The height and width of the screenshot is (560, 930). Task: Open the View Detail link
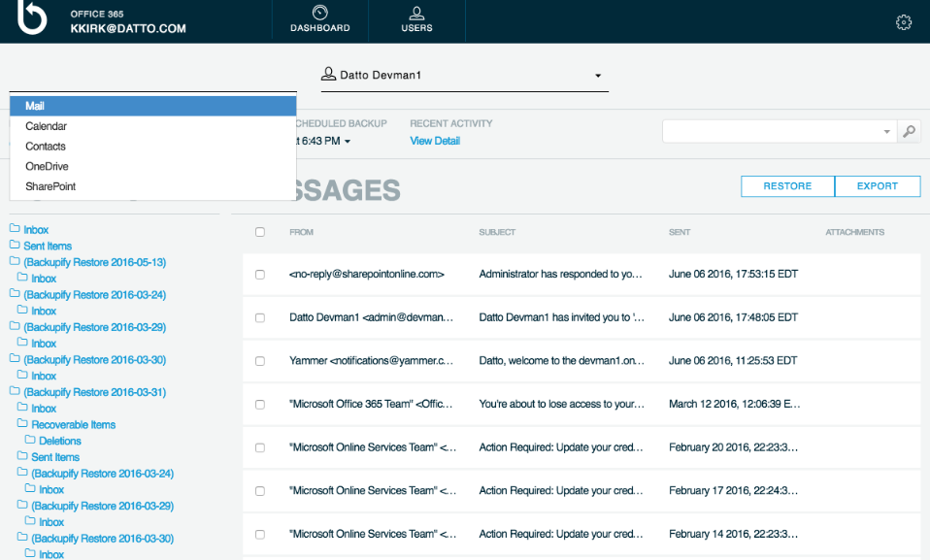[x=435, y=141]
